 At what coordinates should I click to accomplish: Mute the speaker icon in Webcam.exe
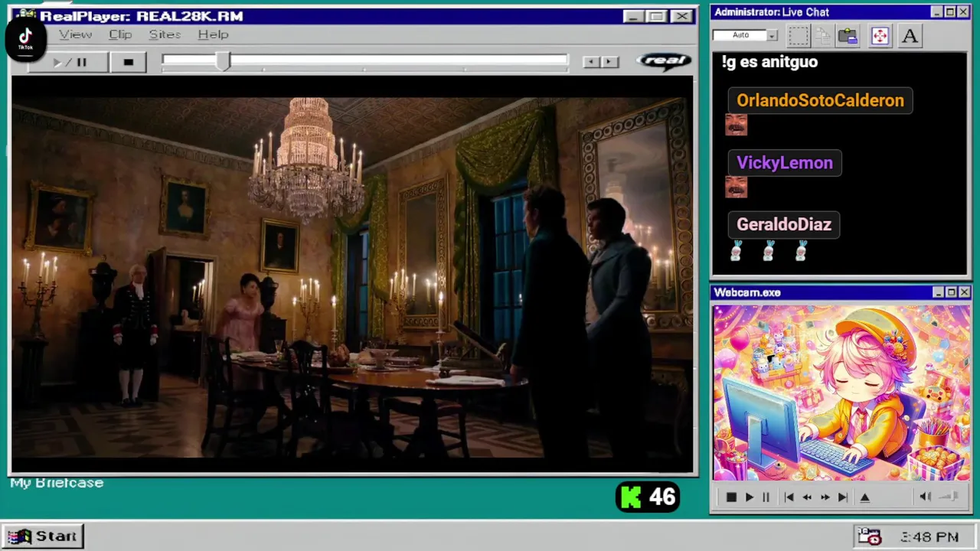coord(925,497)
